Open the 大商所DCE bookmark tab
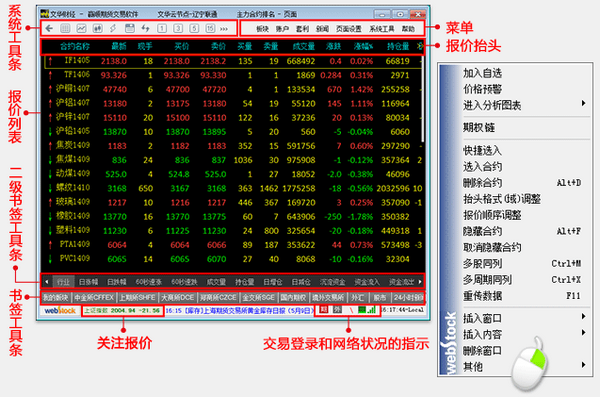The image size is (600, 397). click(178, 297)
